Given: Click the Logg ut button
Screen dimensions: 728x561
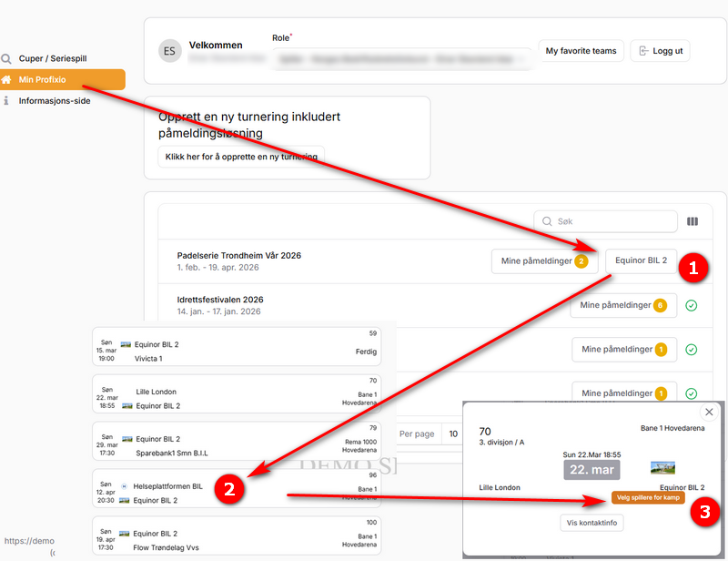Looking at the screenshot, I should pyautogui.click(x=660, y=51).
